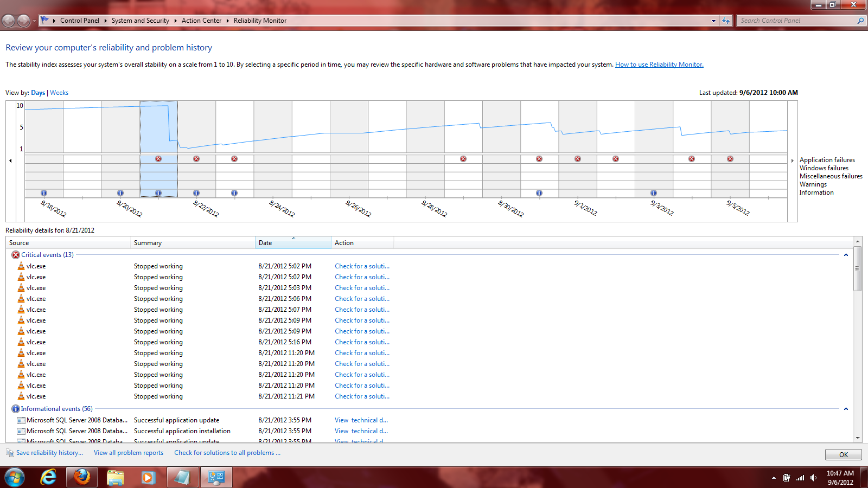The width and height of the screenshot is (868, 488).
Task: Collapse the Critical events group
Action: pyautogui.click(x=846, y=255)
